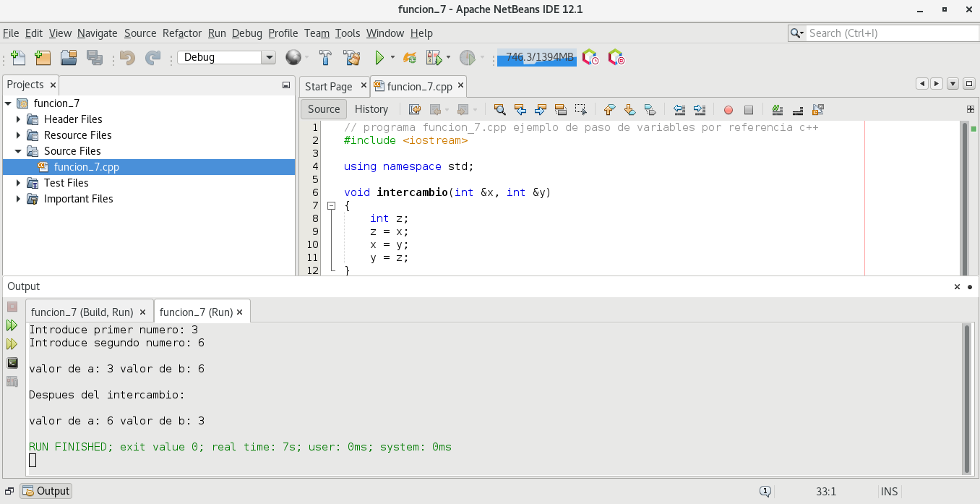Toggle highlight search icon in editor toolbar
The height and width of the screenshot is (504, 980).
(x=560, y=110)
